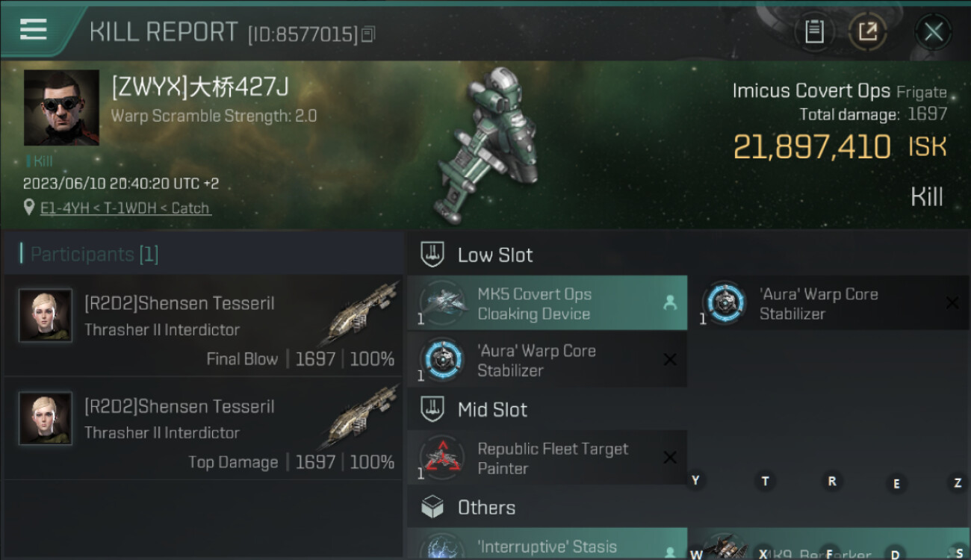Open the Top Damage Shensen Tesseril entry

click(202, 429)
